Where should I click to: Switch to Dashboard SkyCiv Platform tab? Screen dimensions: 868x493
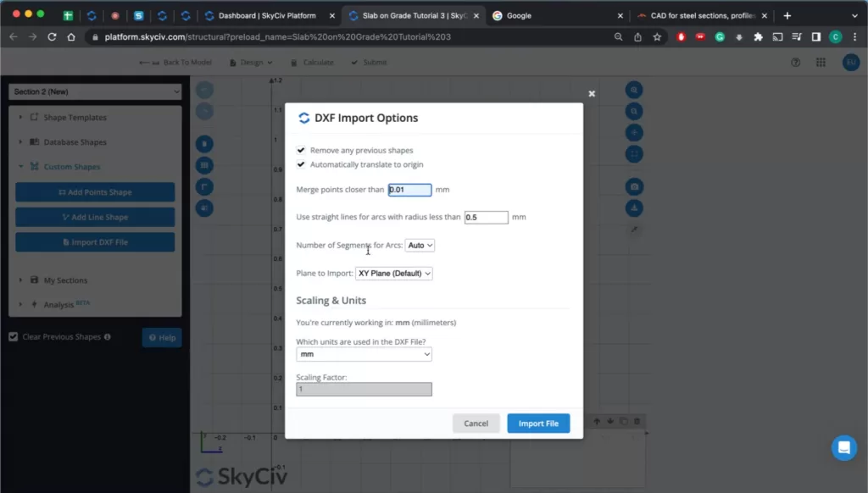click(269, 15)
